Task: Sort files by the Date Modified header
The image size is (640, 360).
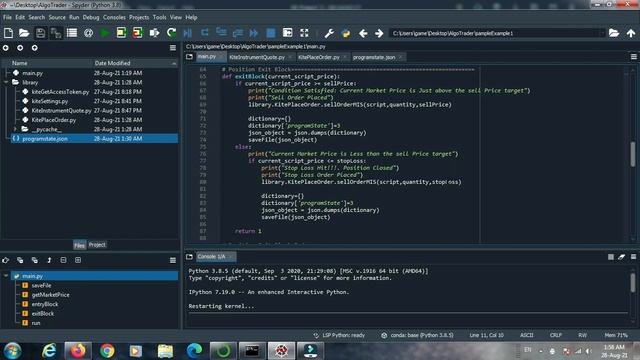Action: point(112,63)
